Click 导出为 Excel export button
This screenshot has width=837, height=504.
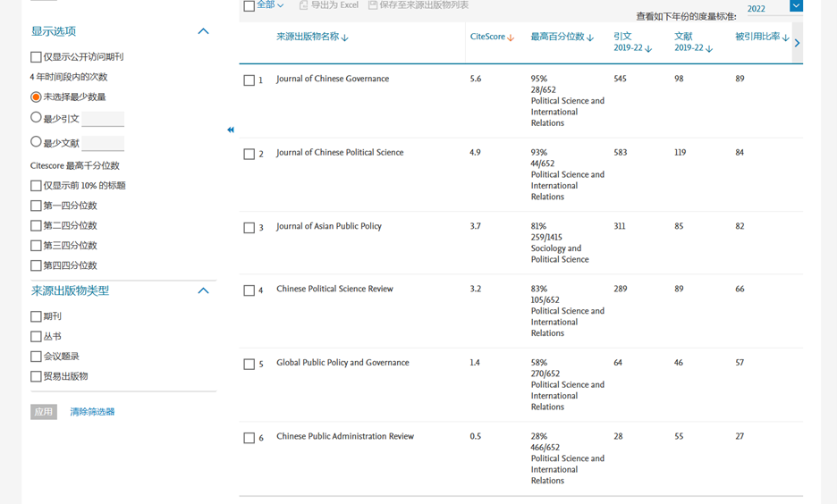(329, 4)
